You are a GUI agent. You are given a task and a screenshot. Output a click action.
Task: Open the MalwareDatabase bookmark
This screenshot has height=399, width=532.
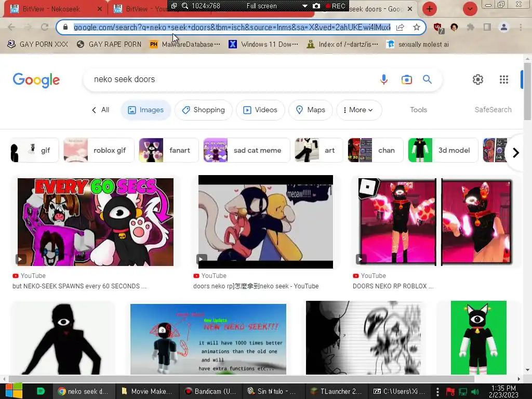point(185,45)
